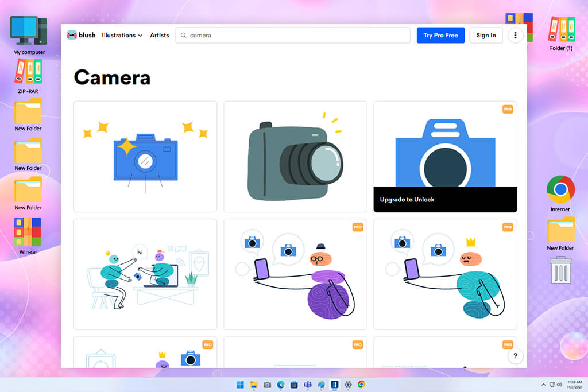The width and height of the screenshot is (588, 392).
Task: Open Microsoft Edge from taskbar
Action: click(280, 385)
